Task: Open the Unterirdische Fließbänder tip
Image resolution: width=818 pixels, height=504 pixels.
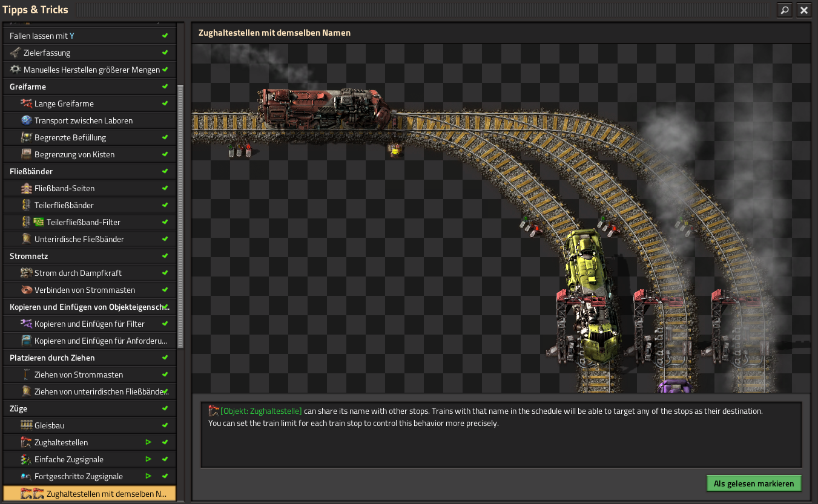Action: pyautogui.click(x=79, y=239)
